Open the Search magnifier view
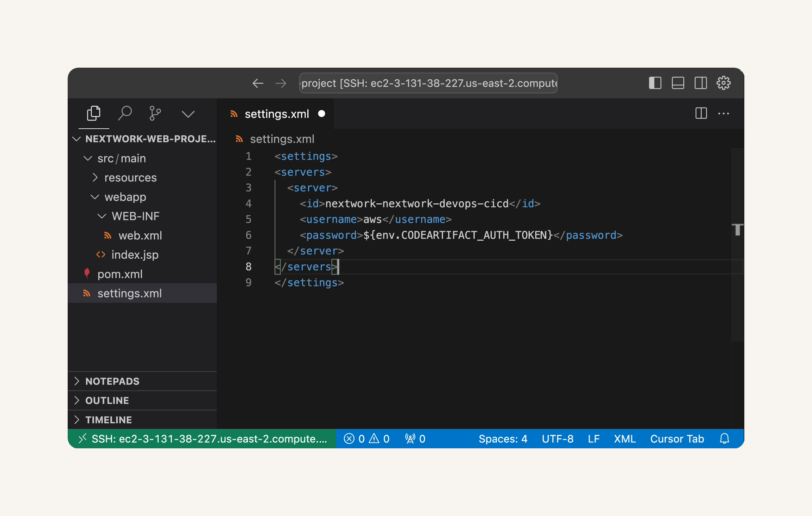Viewport: 812px width, 516px height. [x=124, y=113]
